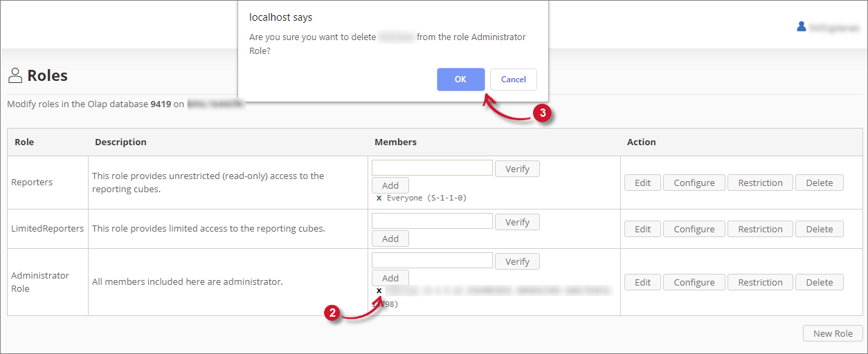This screenshot has width=868, height=354.
Task: Add a member to LimitedReporters role
Action: [x=390, y=239]
